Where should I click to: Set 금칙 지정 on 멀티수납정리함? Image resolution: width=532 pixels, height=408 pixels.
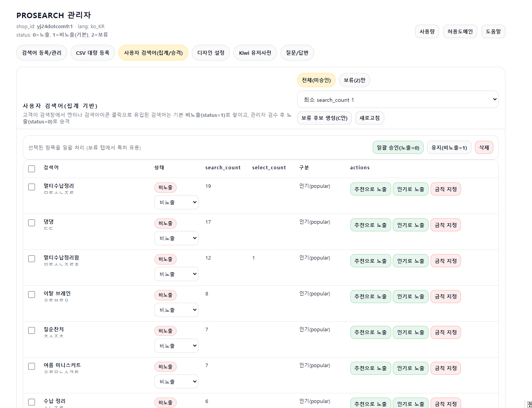pyautogui.click(x=446, y=260)
